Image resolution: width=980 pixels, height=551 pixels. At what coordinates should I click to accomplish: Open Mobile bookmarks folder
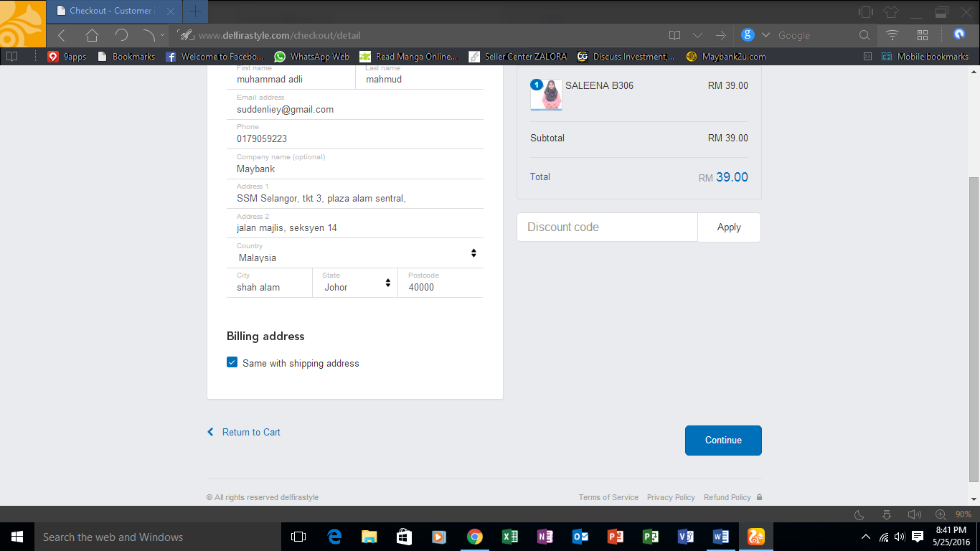click(925, 56)
